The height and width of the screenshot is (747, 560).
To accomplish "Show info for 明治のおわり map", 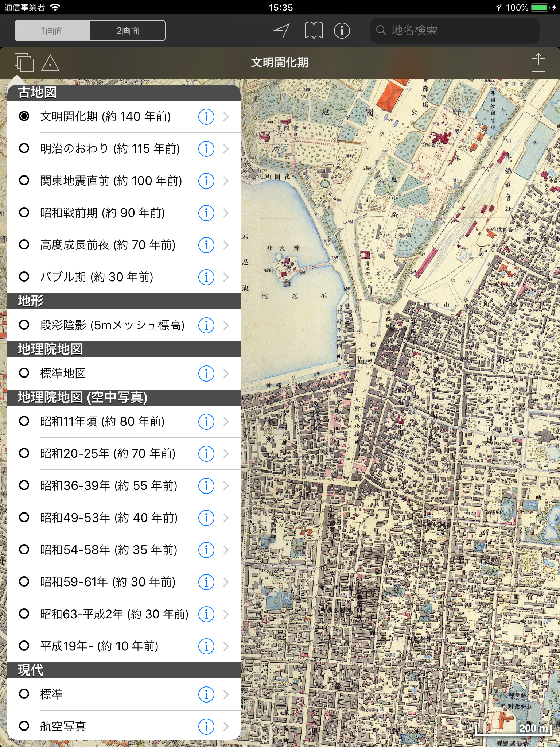I will (x=206, y=149).
